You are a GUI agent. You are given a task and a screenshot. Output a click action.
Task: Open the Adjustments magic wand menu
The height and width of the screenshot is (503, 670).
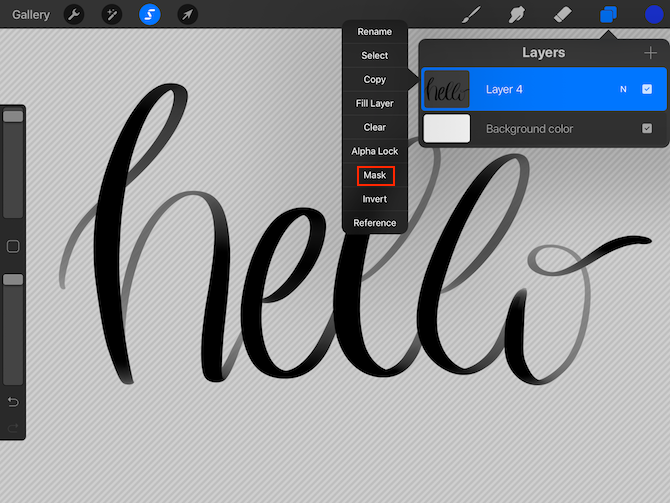click(112, 15)
